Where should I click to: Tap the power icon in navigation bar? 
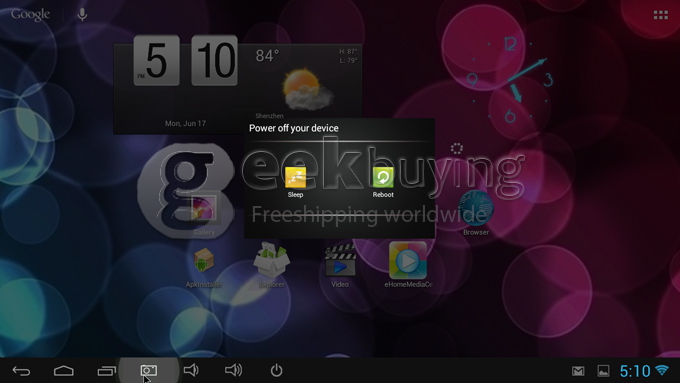click(276, 370)
